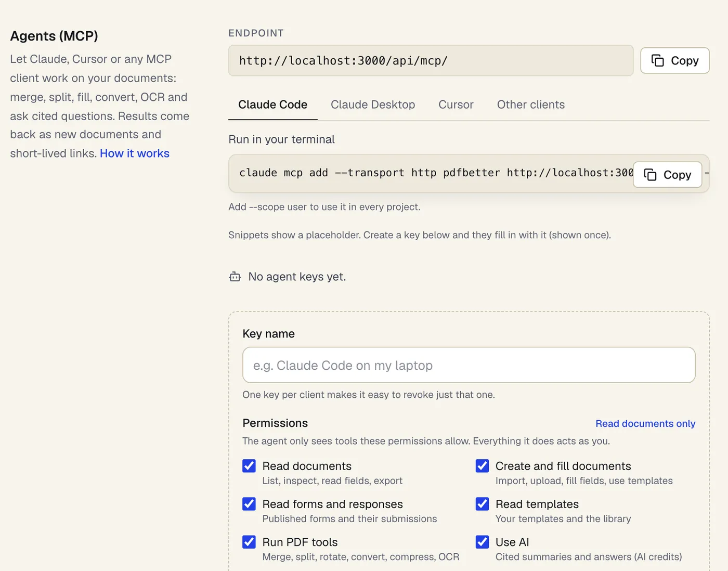The height and width of the screenshot is (571, 728).
Task: Switch to the Claude Desktop tab
Action: (x=373, y=105)
